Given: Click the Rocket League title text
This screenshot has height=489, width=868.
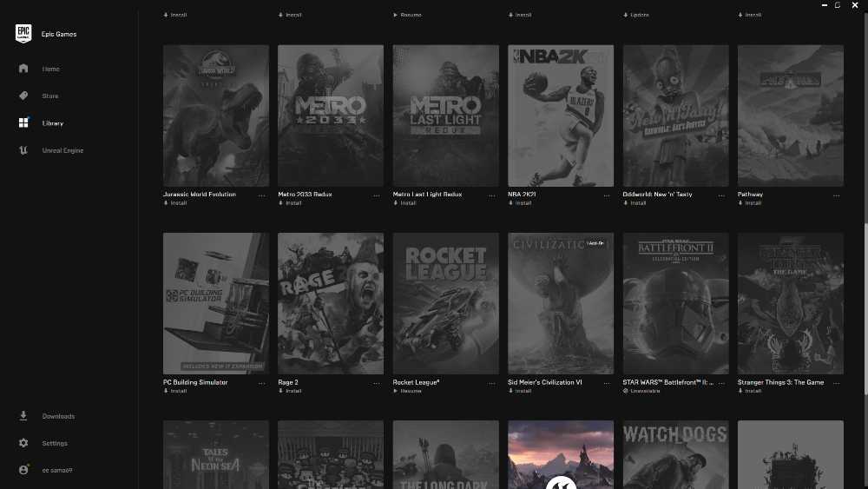Looking at the screenshot, I should pyautogui.click(x=417, y=383).
